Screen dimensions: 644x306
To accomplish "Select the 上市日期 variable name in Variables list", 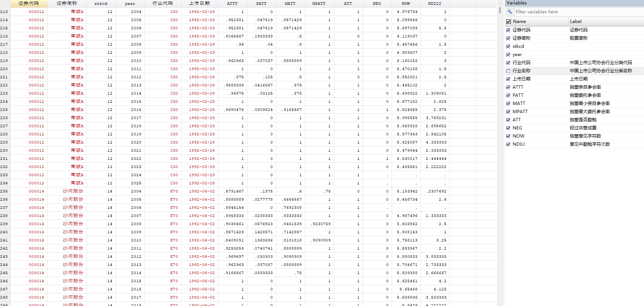I will (522, 79).
